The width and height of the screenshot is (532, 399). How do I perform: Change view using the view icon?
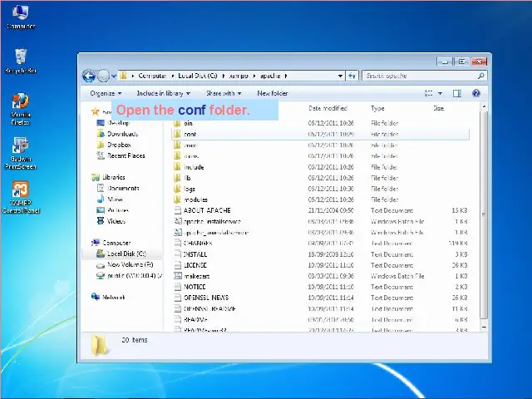(429, 93)
